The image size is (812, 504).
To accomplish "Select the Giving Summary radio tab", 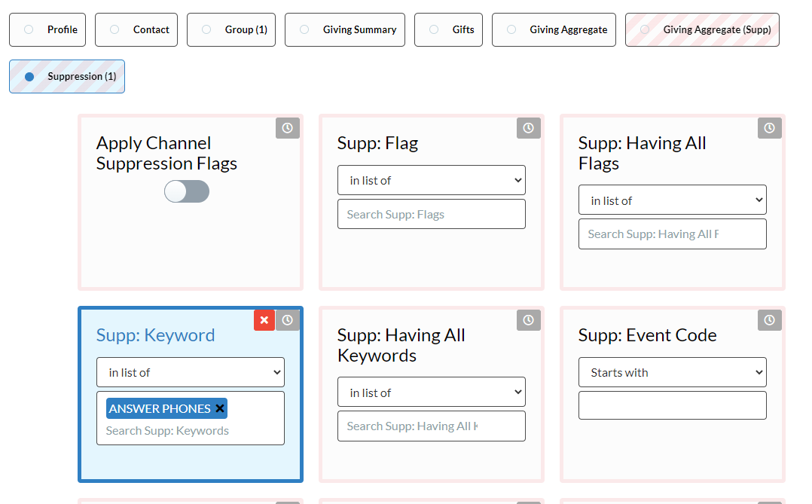I will [x=345, y=29].
